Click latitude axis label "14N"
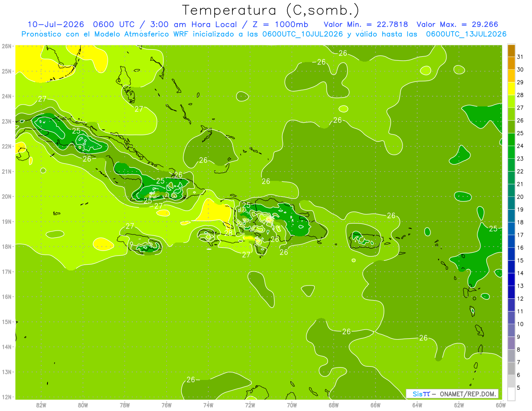 coord(6,347)
